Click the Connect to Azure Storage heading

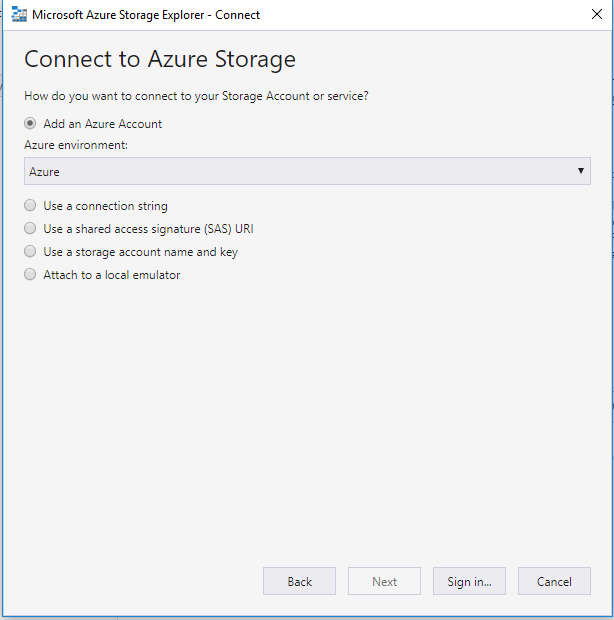[160, 59]
